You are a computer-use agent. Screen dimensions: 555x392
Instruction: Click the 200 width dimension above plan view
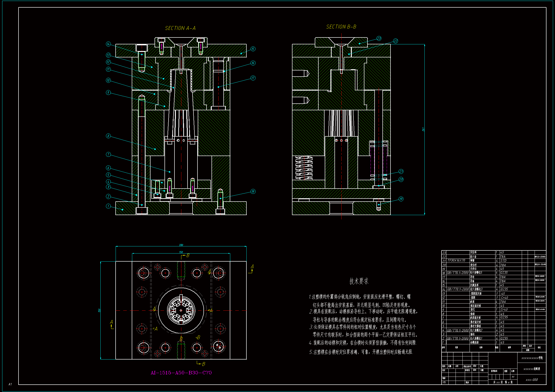(x=181, y=245)
